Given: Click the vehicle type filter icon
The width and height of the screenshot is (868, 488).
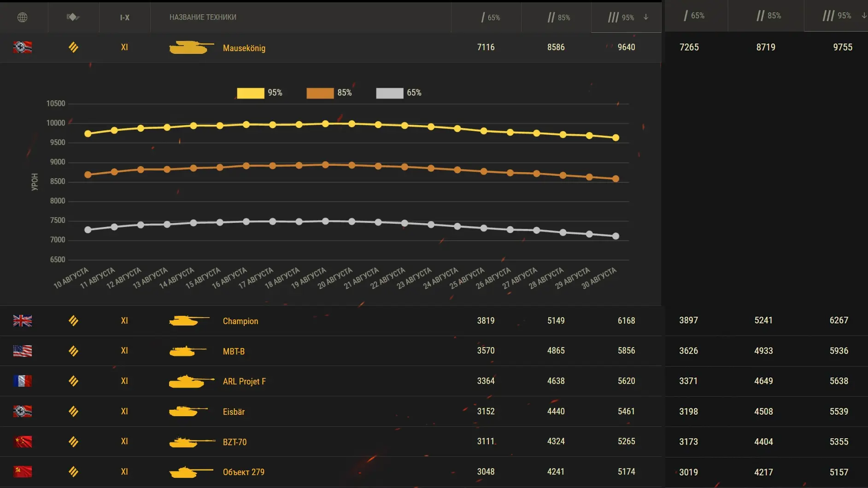Looking at the screenshot, I should point(73,17).
